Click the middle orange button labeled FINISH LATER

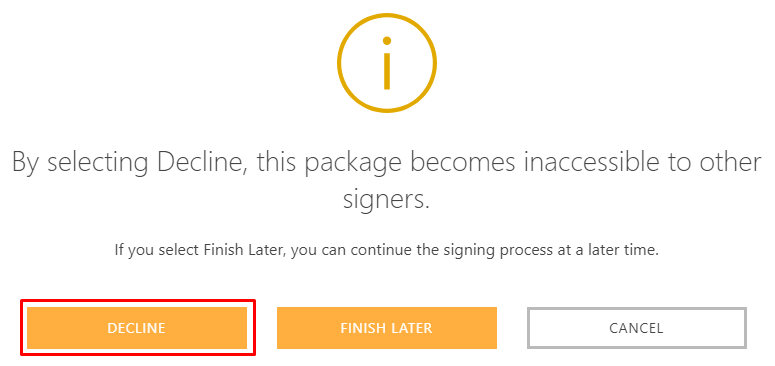coord(387,328)
